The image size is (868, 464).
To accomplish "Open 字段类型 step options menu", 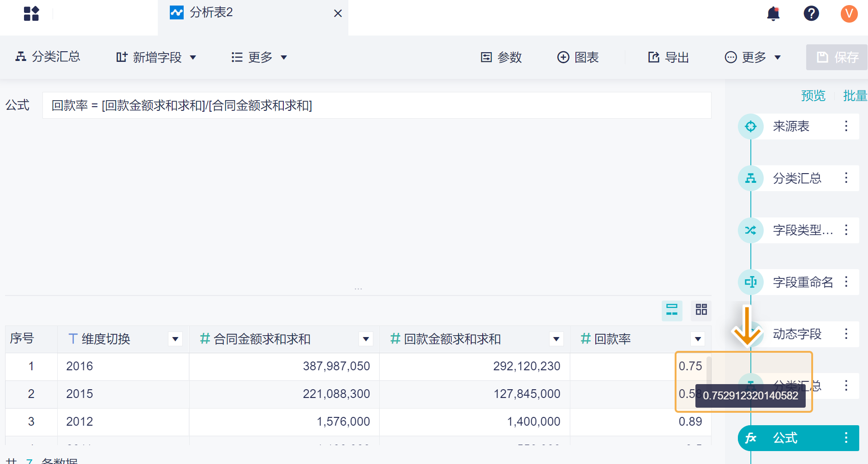I will (x=846, y=230).
